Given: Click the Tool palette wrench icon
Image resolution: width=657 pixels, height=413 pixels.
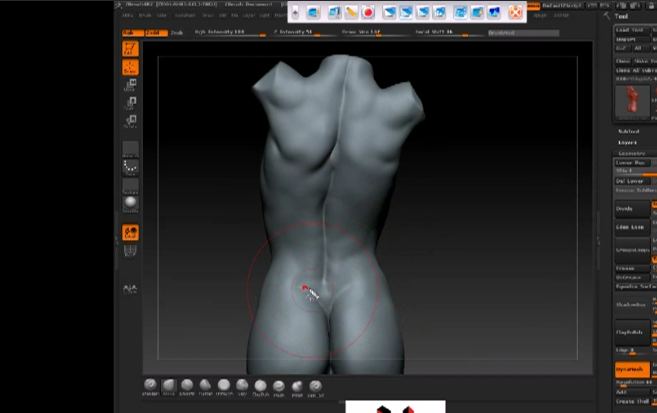Looking at the screenshot, I should 606,16.
